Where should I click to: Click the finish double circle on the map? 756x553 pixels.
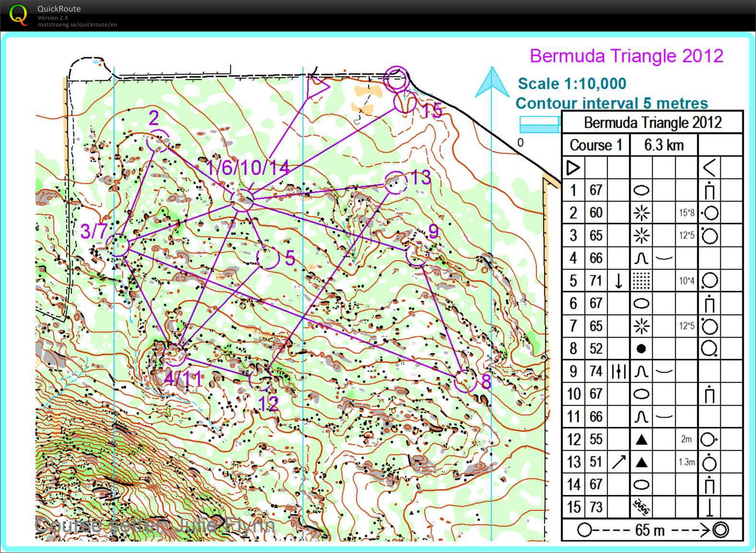(x=396, y=79)
